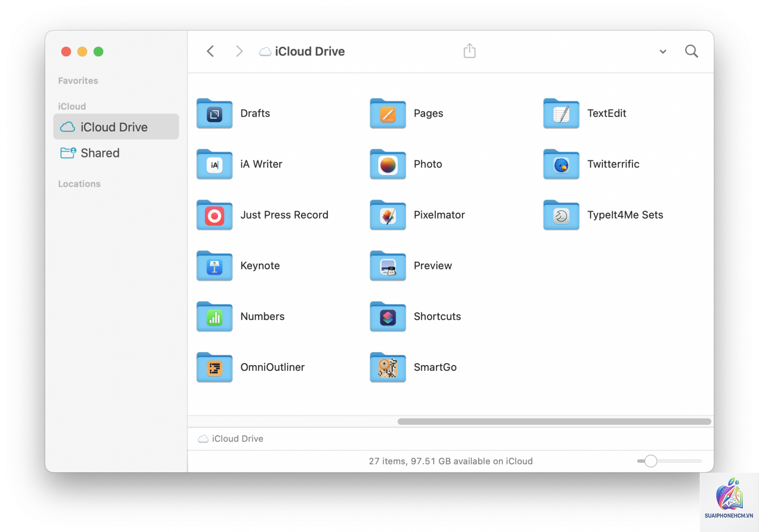Select the TextEdit folder name
The height and width of the screenshot is (532, 759).
(x=607, y=113)
